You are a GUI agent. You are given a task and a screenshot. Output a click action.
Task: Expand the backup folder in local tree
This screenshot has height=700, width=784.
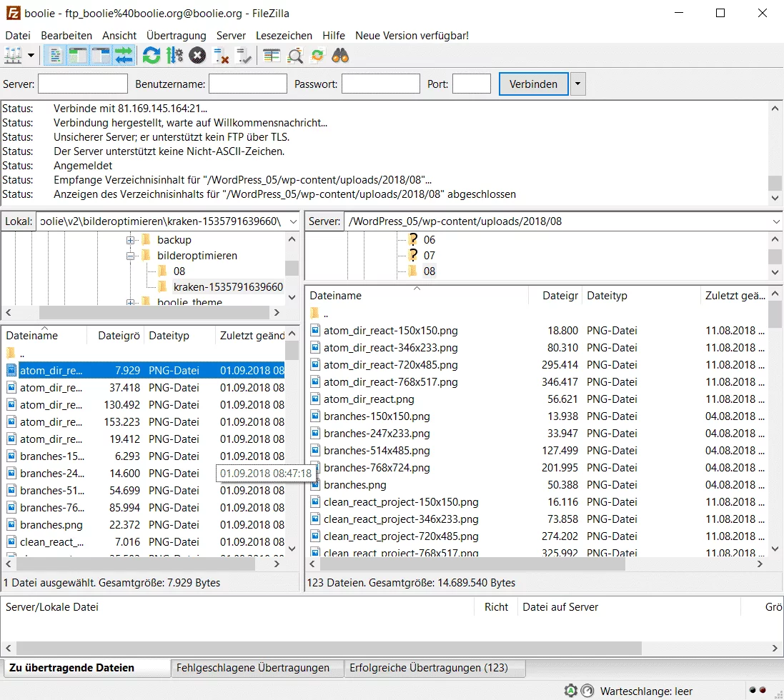[x=131, y=240]
